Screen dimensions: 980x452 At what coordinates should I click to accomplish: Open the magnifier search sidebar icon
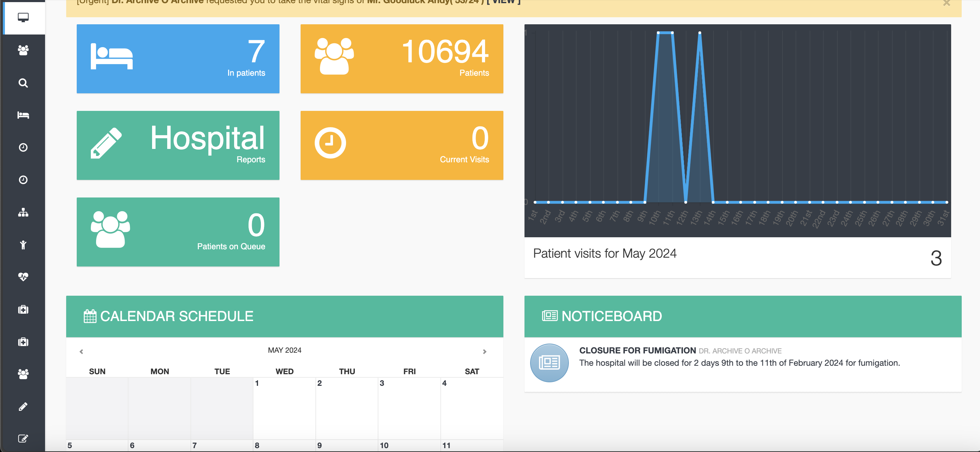23,83
